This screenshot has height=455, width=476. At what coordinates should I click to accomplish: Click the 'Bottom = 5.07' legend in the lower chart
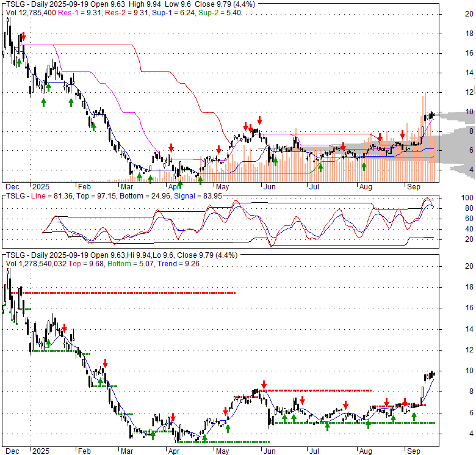tap(131, 264)
